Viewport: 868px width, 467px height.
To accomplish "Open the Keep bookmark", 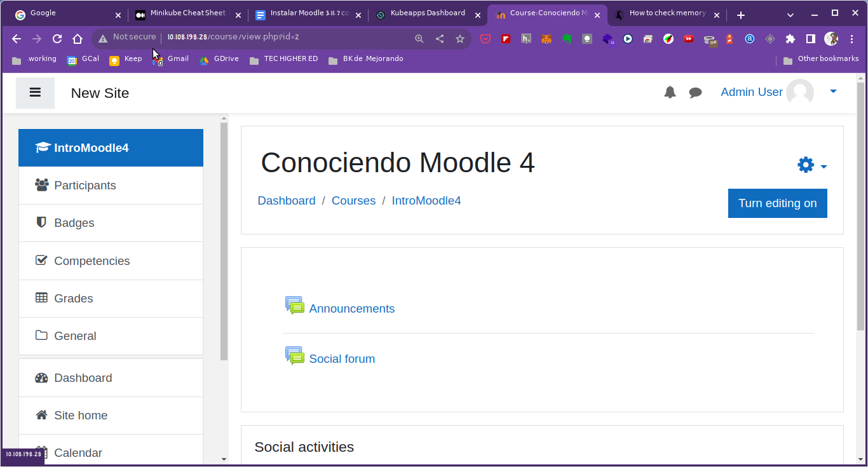I will click(126, 60).
